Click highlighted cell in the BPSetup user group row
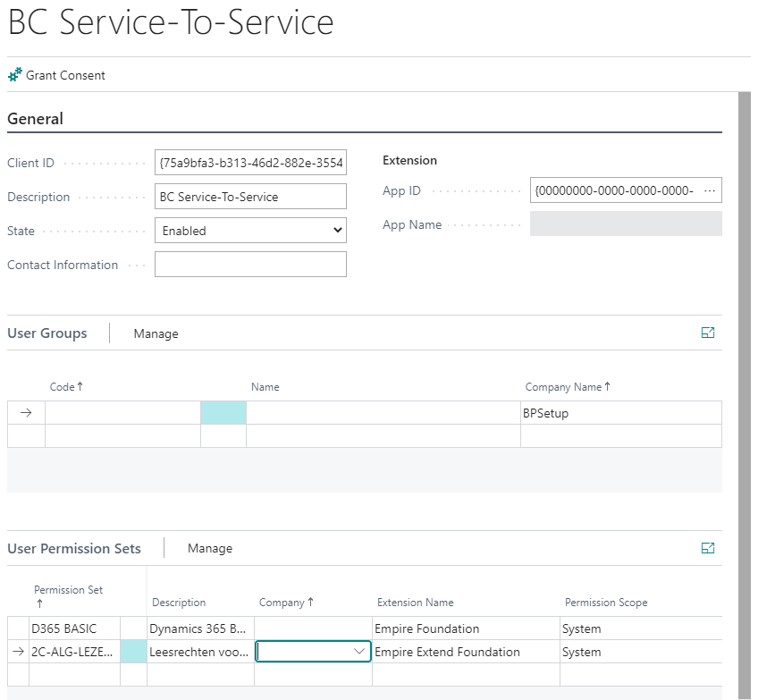Screen dimensions: 775x700 coord(223,413)
